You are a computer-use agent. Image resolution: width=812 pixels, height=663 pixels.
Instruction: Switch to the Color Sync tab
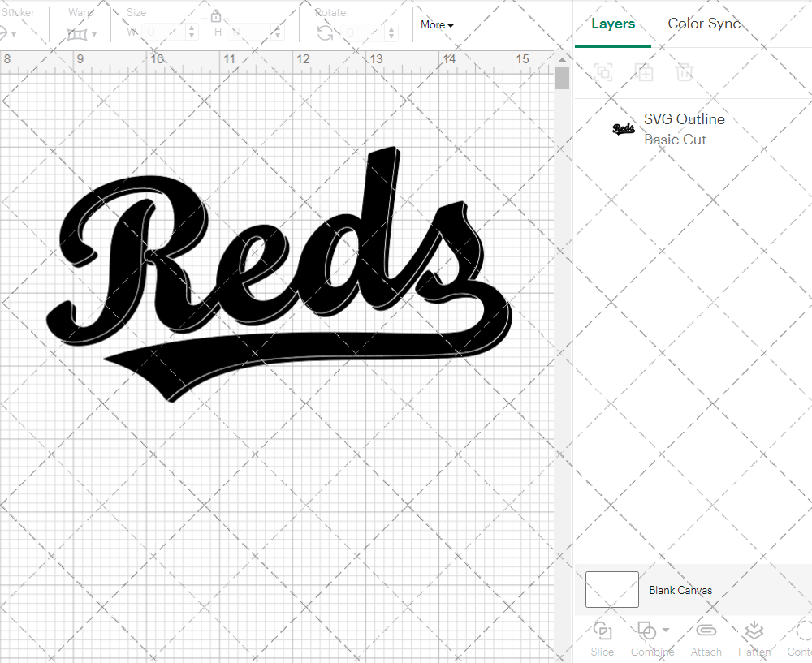click(704, 24)
